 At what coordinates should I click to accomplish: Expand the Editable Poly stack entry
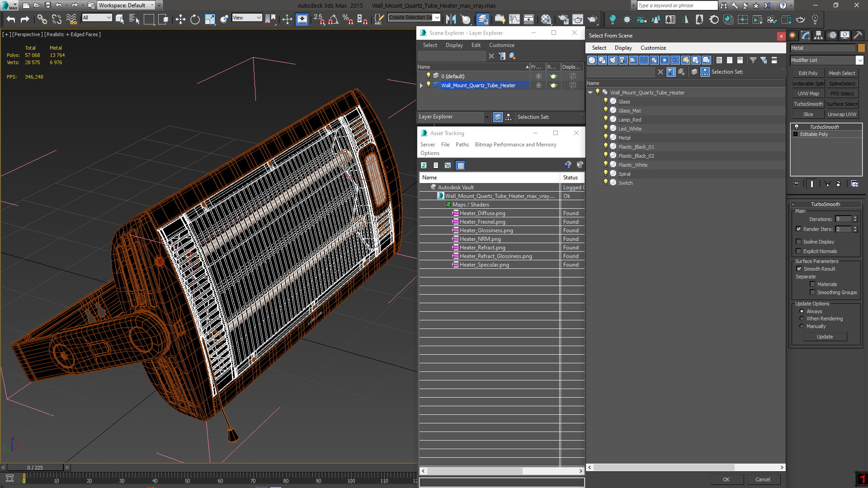click(796, 134)
